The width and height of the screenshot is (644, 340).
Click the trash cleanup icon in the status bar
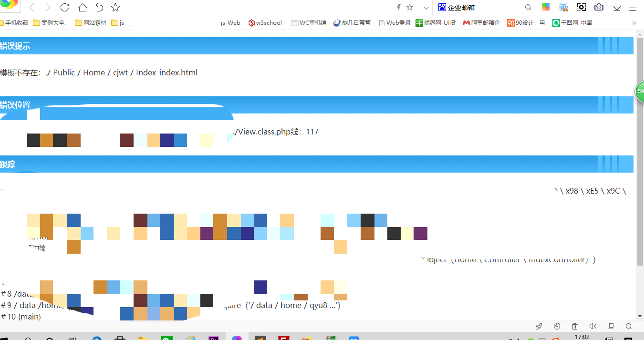pyautogui.click(x=574, y=326)
